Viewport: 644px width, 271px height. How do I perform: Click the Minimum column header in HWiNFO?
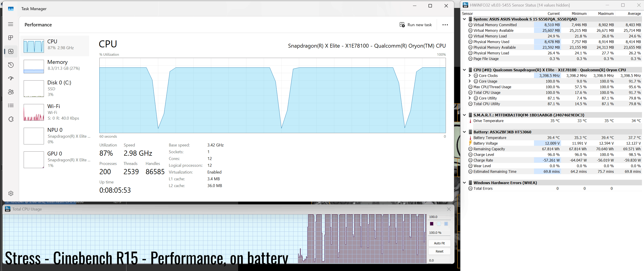(574, 14)
